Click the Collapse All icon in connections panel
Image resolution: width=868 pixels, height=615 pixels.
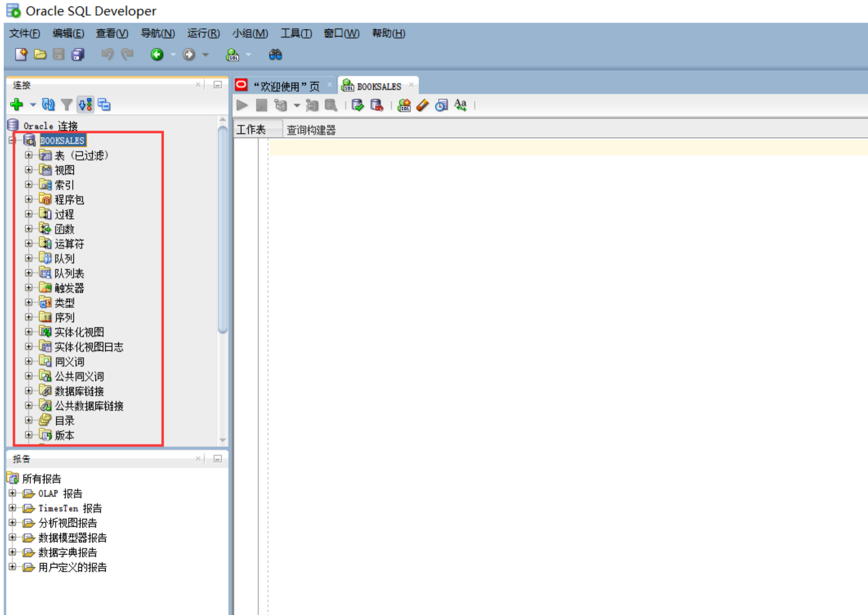point(104,104)
